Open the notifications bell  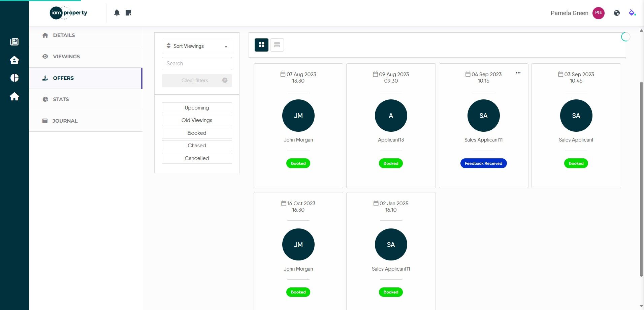click(x=117, y=13)
